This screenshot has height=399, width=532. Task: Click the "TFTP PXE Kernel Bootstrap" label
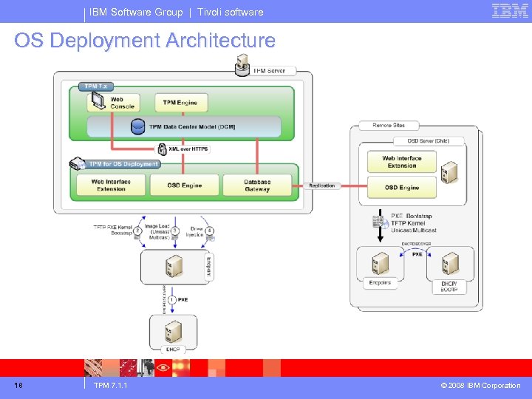pos(112,230)
